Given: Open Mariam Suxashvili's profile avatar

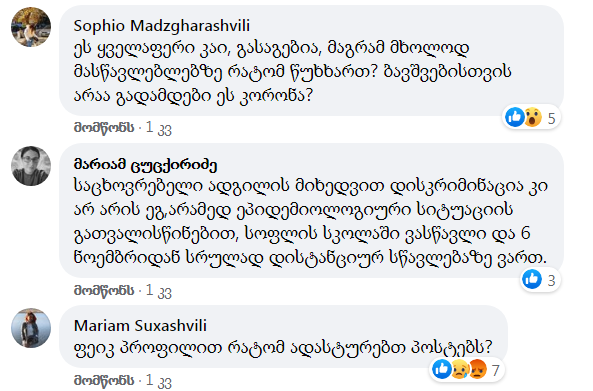Looking at the screenshot, I should pyautogui.click(x=31, y=327).
